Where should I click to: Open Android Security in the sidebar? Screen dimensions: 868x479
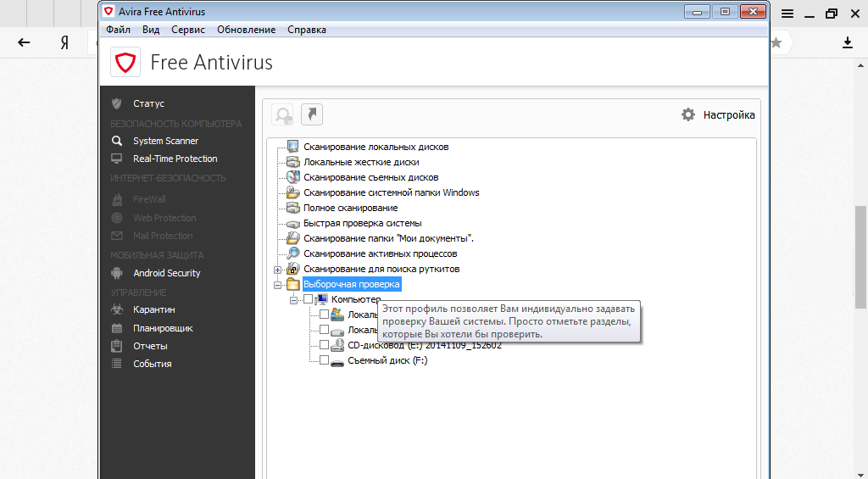click(x=166, y=273)
